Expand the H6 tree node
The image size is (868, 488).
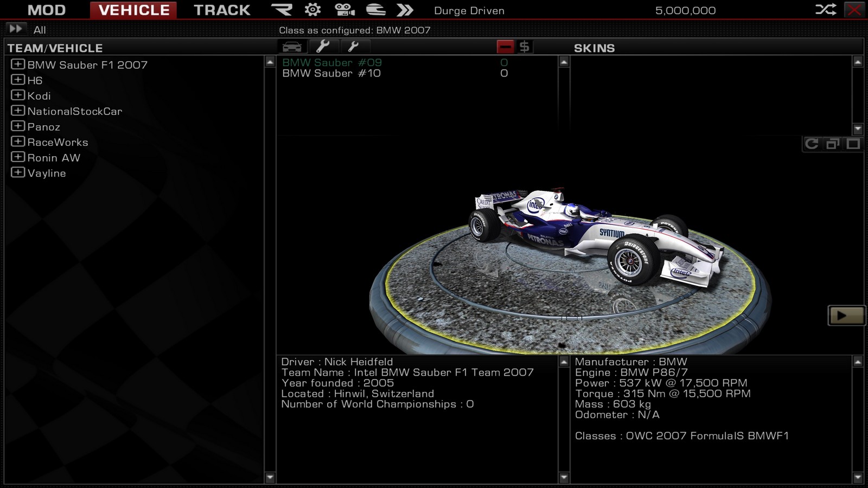[x=18, y=80]
